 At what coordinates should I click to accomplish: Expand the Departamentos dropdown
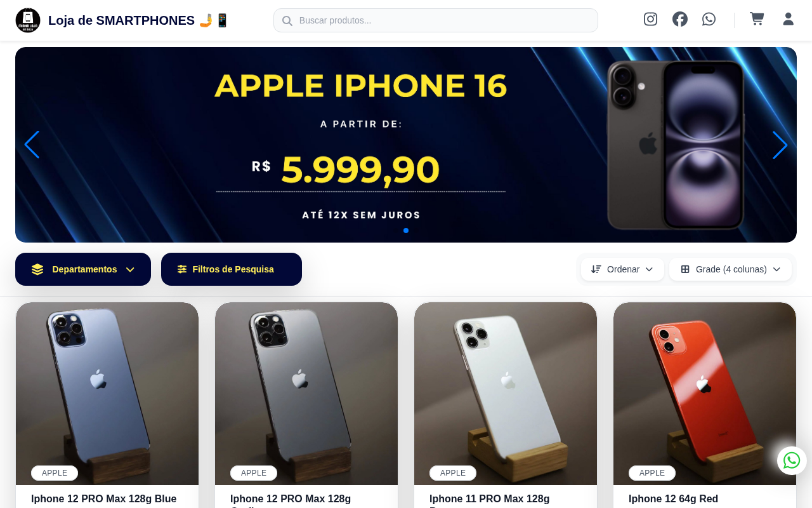point(83,269)
